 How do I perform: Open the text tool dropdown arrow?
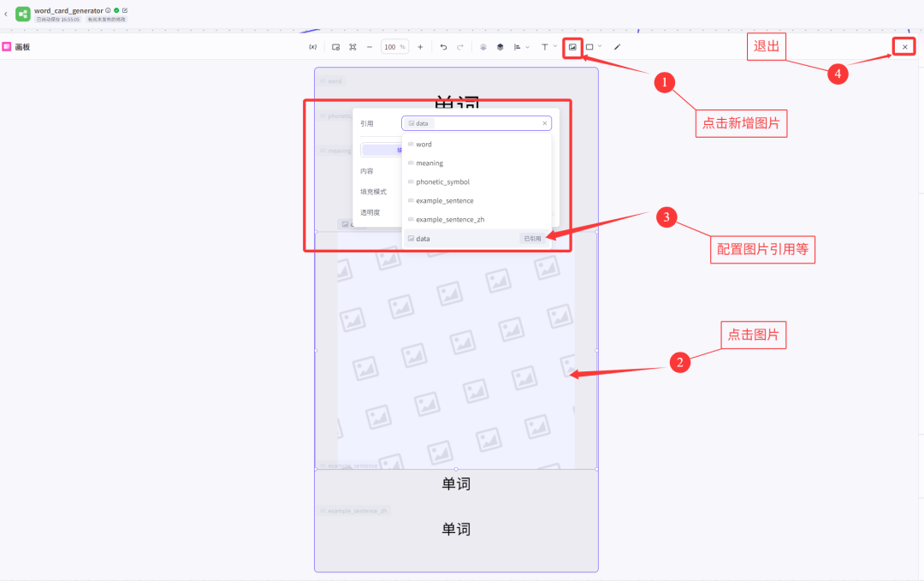pyautogui.click(x=556, y=47)
